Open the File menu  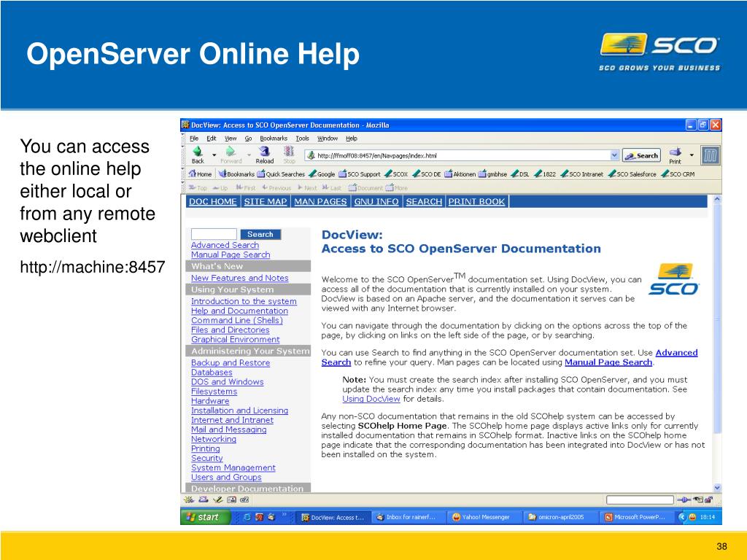194,139
